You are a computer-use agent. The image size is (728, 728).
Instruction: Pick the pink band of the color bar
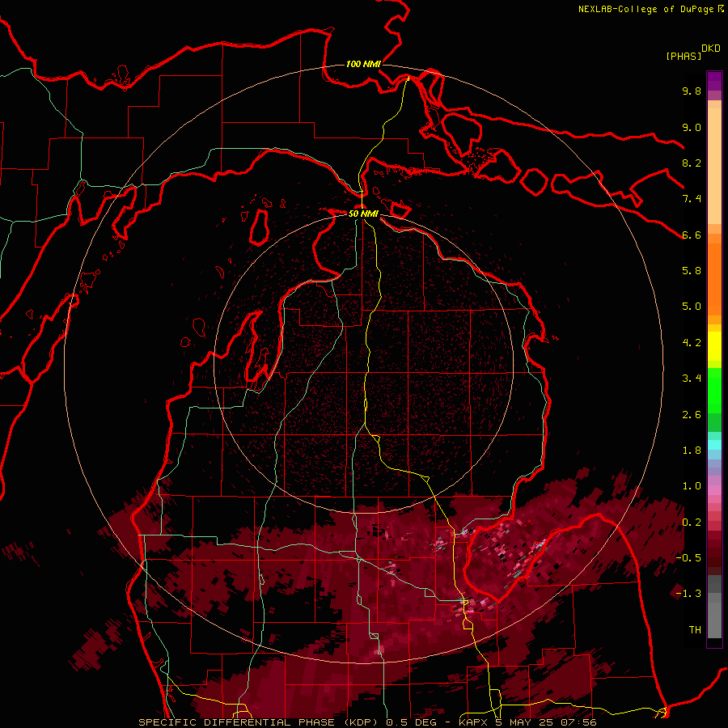[714, 490]
